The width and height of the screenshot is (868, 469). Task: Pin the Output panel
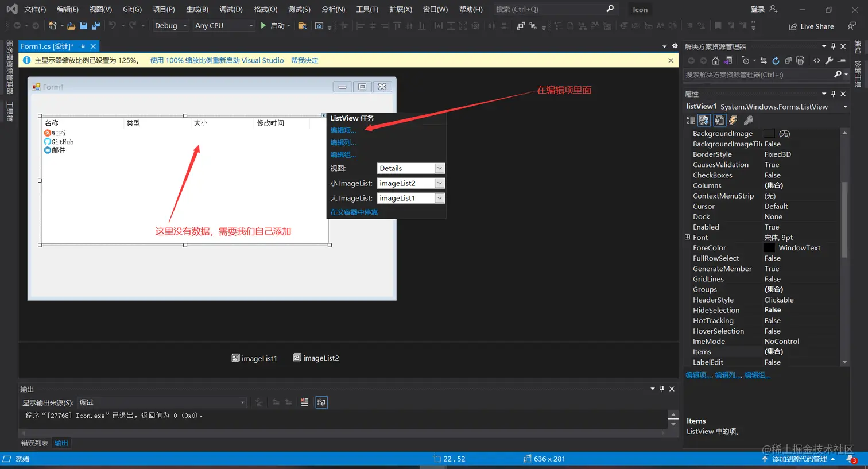pos(662,389)
